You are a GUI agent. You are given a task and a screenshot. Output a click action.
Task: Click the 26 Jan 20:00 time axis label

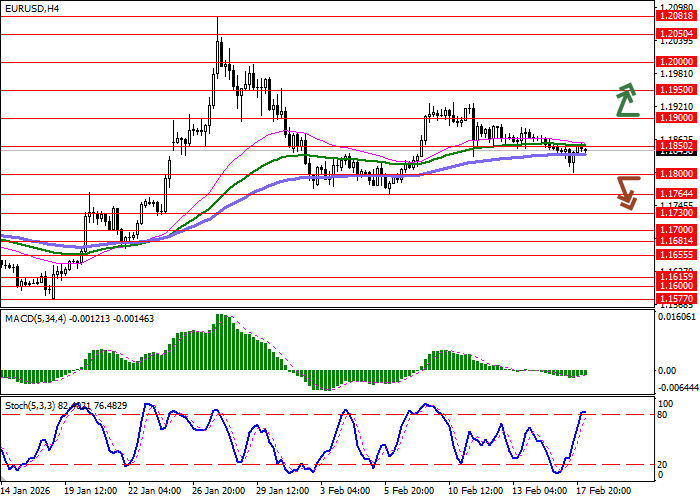(219, 491)
